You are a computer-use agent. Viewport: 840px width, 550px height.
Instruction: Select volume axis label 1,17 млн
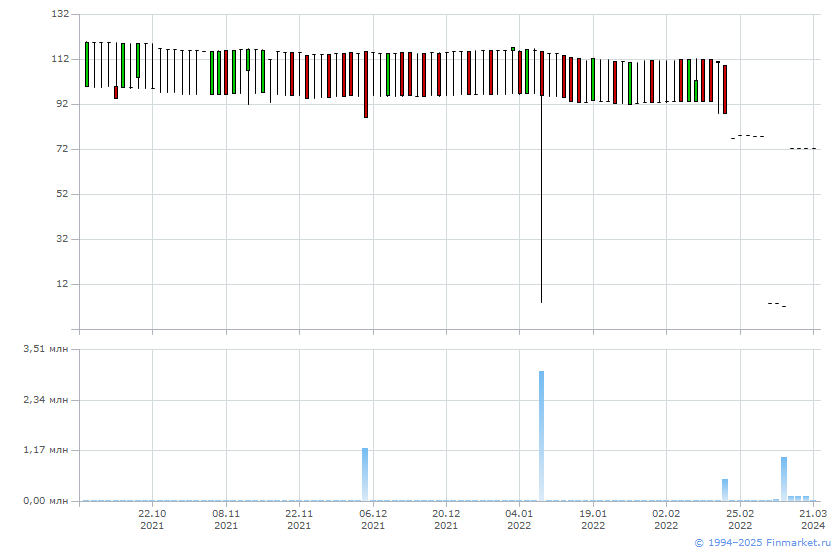coord(46,450)
